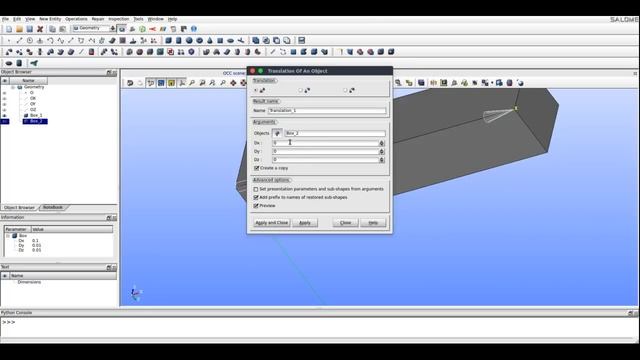Click the Objects field showing Box_2
The height and width of the screenshot is (360, 640).
coord(335,133)
